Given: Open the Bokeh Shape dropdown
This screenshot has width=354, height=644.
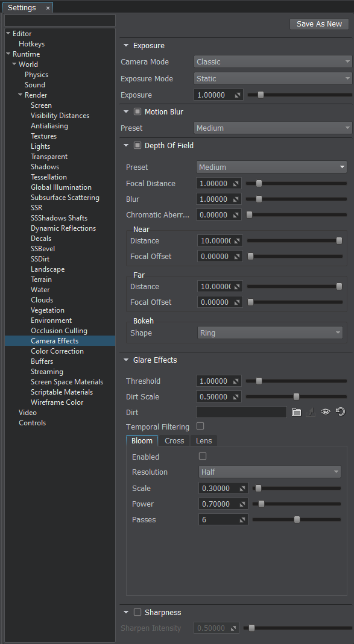Looking at the screenshot, I should tap(270, 333).
